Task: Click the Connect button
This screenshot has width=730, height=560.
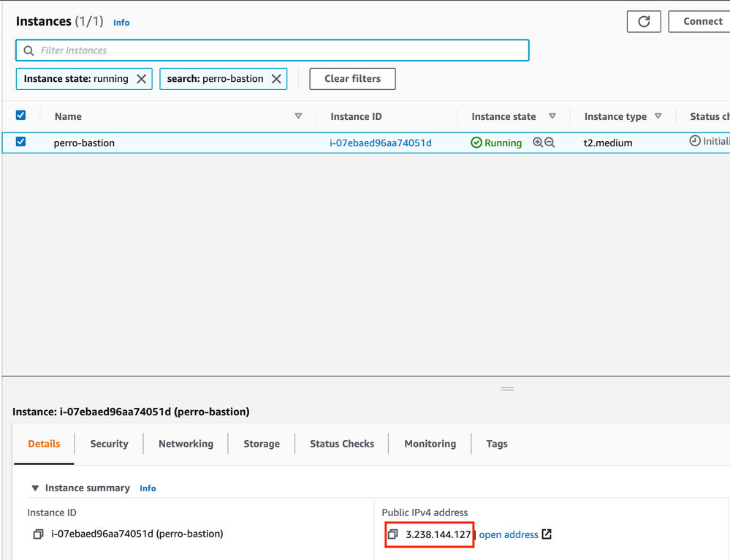Action: [700, 21]
